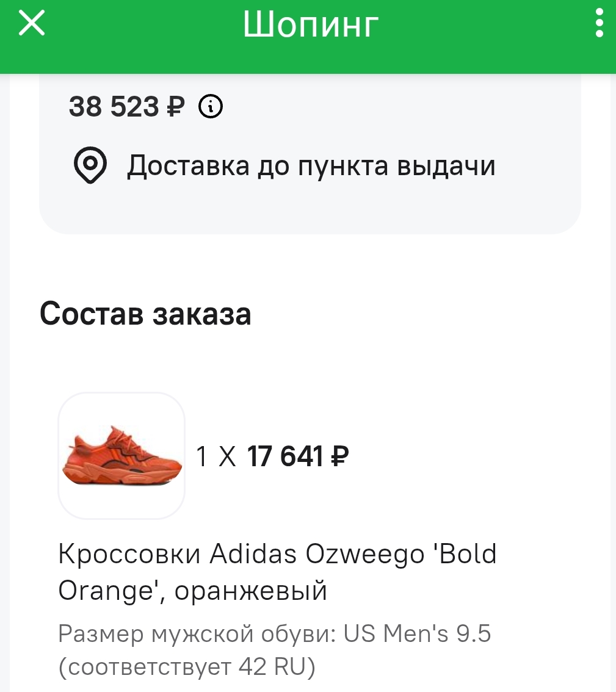Tap the 'Шопинг' header title

click(x=311, y=25)
